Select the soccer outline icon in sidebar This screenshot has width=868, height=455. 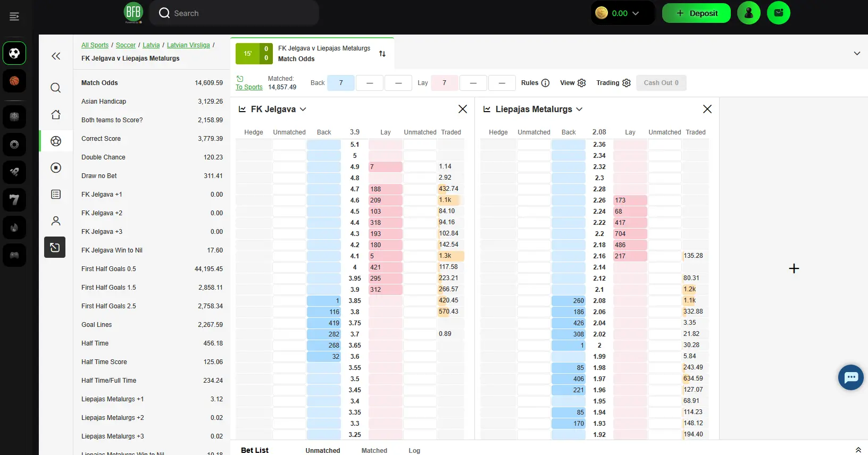point(56,141)
